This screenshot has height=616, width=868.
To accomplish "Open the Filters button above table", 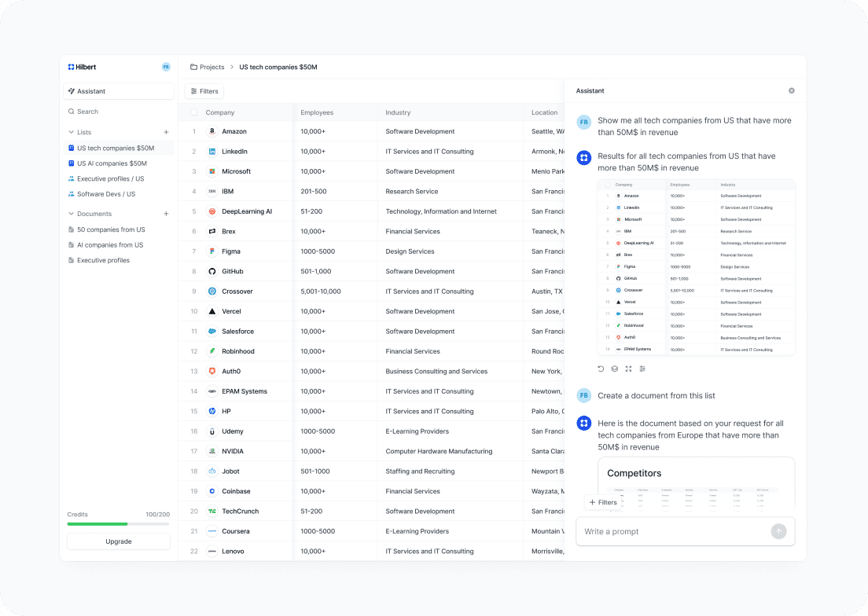I will point(204,91).
